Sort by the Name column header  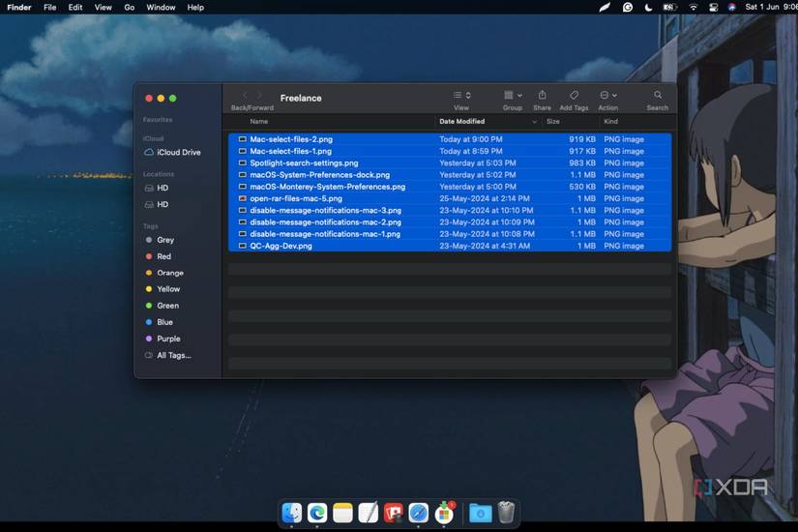(x=258, y=121)
